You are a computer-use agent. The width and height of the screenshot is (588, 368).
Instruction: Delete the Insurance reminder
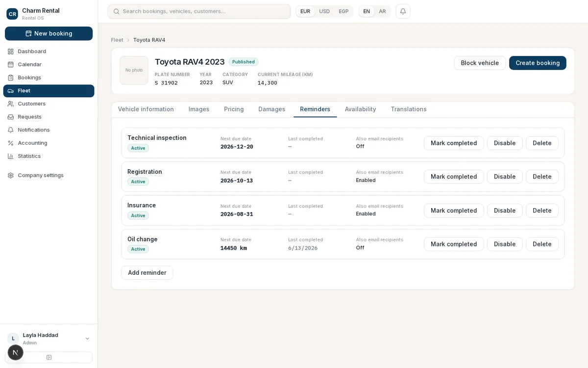(542, 210)
